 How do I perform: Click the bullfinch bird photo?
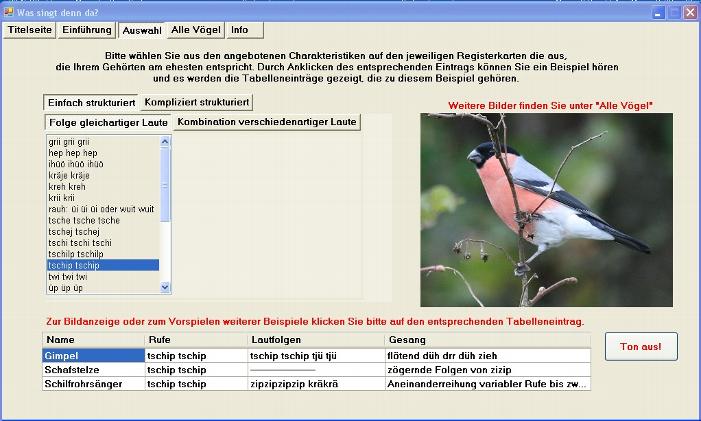(x=546, y=209)
